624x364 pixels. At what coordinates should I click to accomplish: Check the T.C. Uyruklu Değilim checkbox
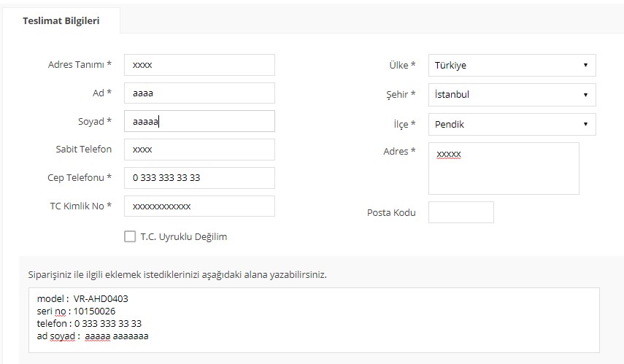(x=130, y=236)
